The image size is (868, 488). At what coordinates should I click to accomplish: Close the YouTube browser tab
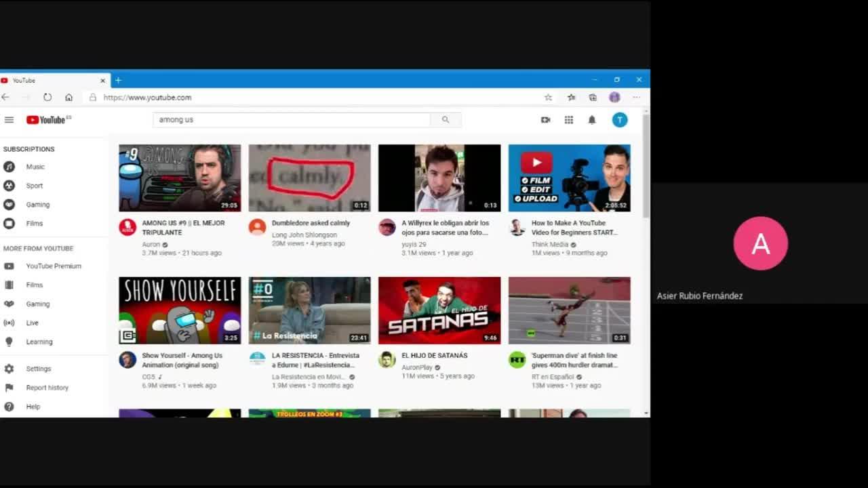103,81
